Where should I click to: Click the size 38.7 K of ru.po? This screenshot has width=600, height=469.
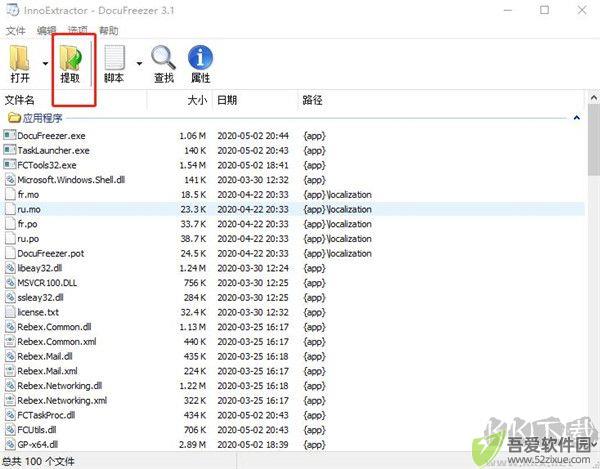point(193,239)
